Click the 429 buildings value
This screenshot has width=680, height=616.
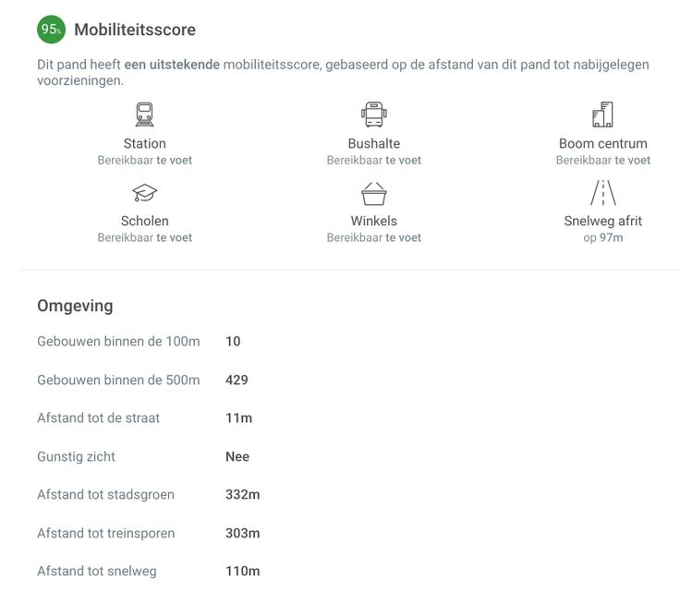pyautogui.click(x=237, y=380)
